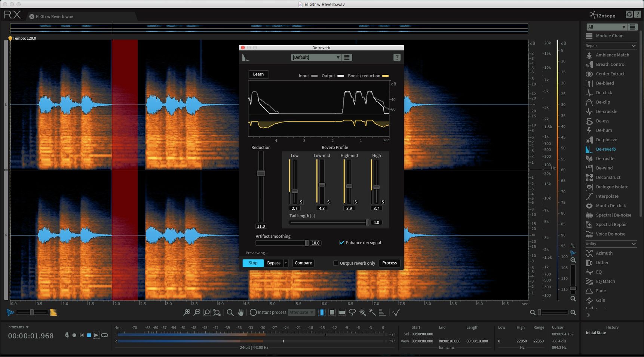Open RX preferences gear icon
The image size is (644, 357).
[x=629, y=15]
